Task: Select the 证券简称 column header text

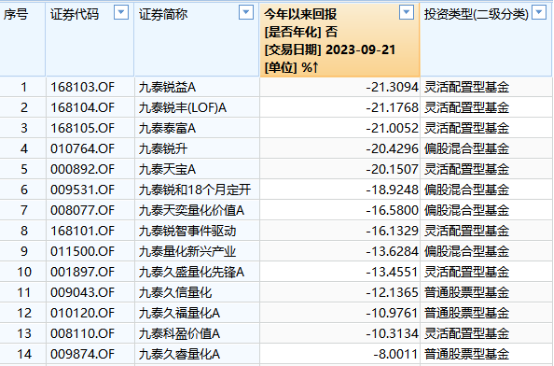Action: point(163,14)
